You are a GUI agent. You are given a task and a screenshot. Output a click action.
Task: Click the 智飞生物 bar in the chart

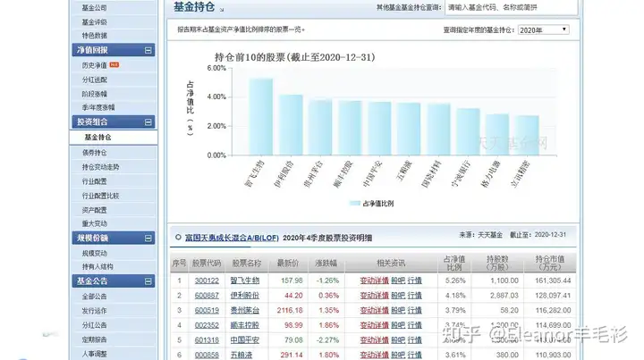click(x=260, y=117)
